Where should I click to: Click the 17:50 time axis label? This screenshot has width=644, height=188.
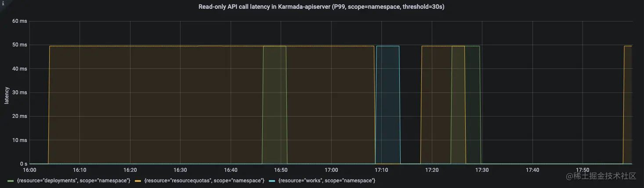pos(582,170)
